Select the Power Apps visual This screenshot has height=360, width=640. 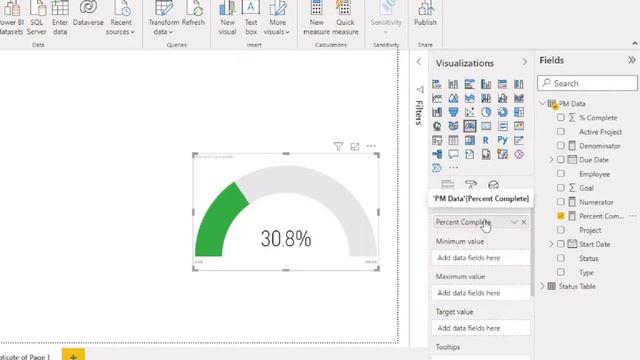click(x=519, y=154)
